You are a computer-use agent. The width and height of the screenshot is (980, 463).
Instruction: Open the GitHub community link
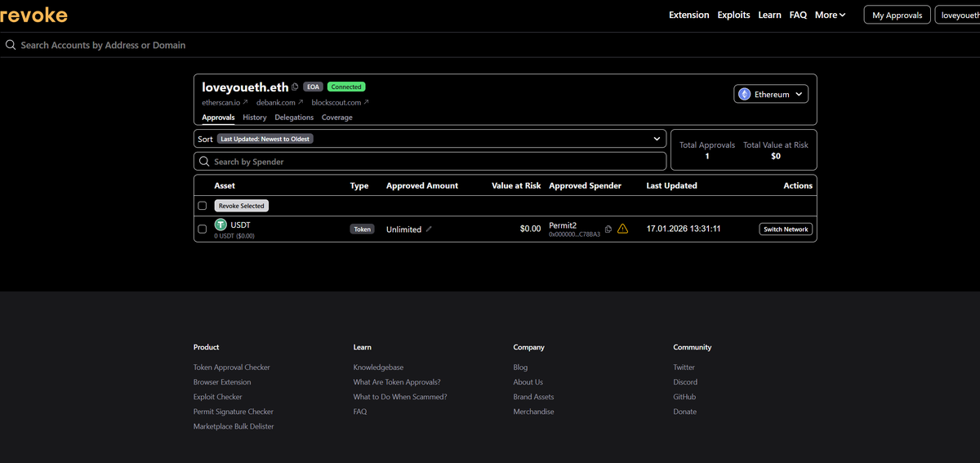pos(684,397)
